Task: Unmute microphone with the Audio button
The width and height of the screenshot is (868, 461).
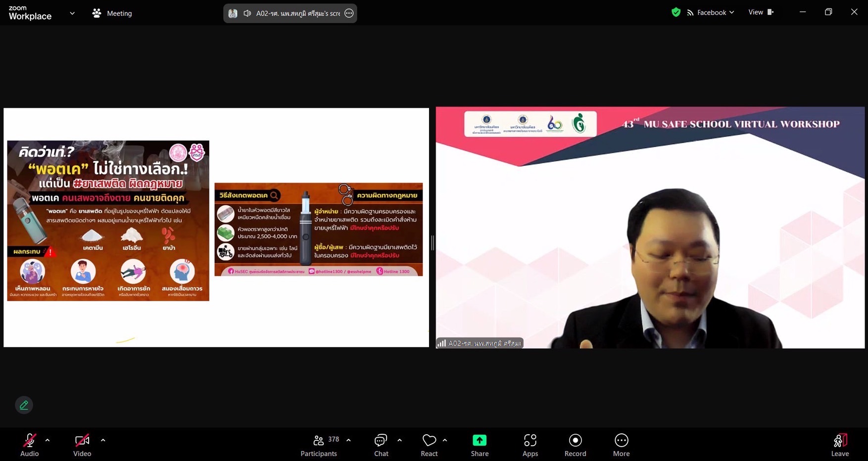Action: point(29,445)
